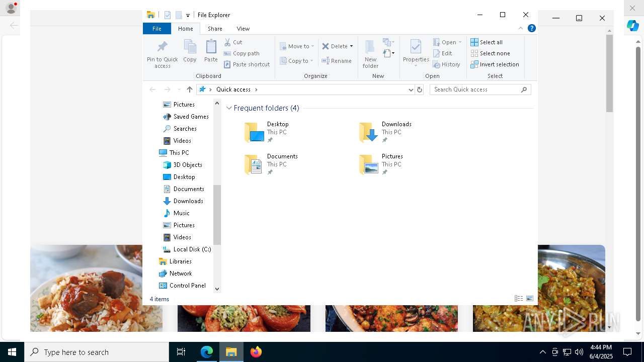The height and width of the screenshot is (362, 644).
Task: Click Invert selection
Action: [495, 64]
